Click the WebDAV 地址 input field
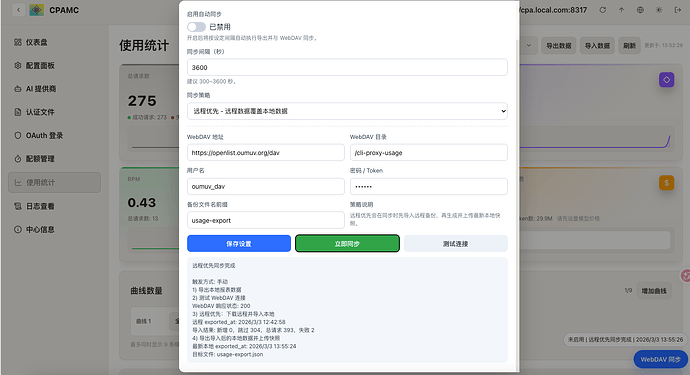This screenshot has width=690, height=375. (x=266, y=153)
